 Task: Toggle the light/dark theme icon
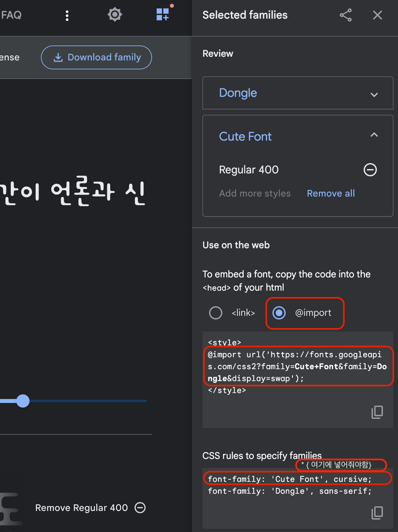115,15
